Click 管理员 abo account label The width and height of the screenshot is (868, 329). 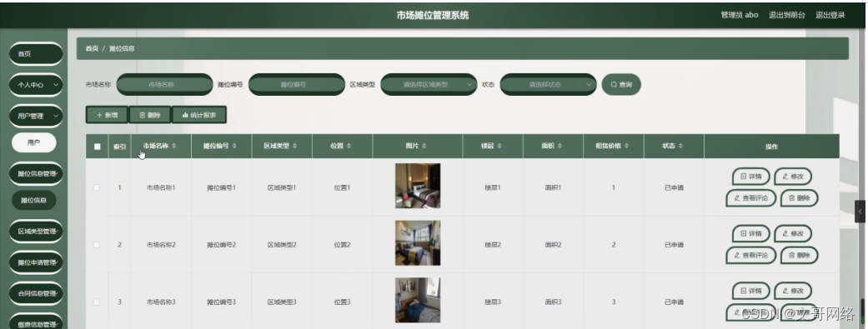739,15
